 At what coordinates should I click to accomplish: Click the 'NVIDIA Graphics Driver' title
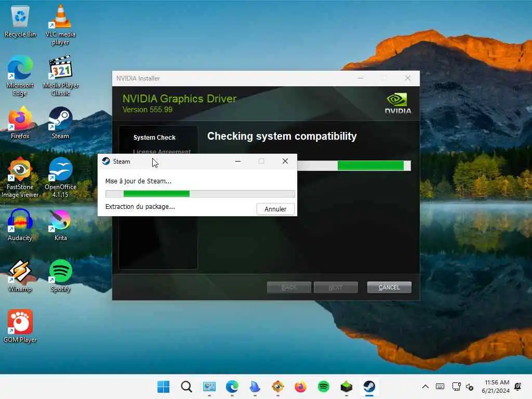pyautogui.click(x=179, y=98)
